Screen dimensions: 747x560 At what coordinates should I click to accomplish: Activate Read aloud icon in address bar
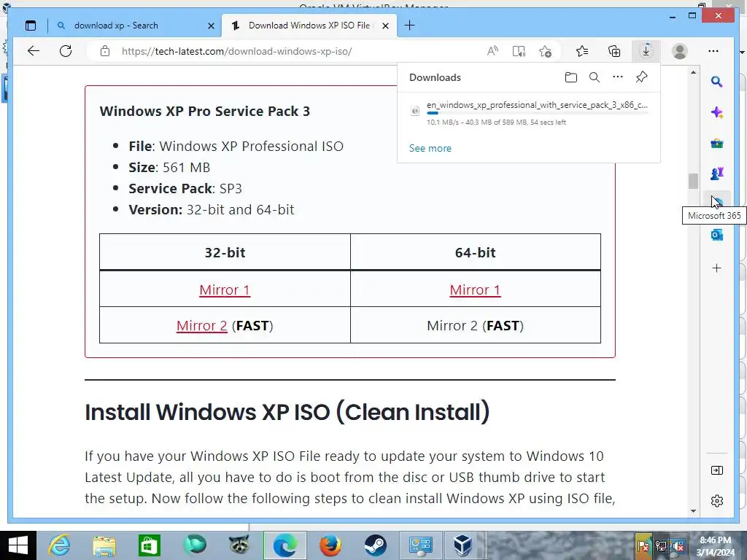[492, 51]
